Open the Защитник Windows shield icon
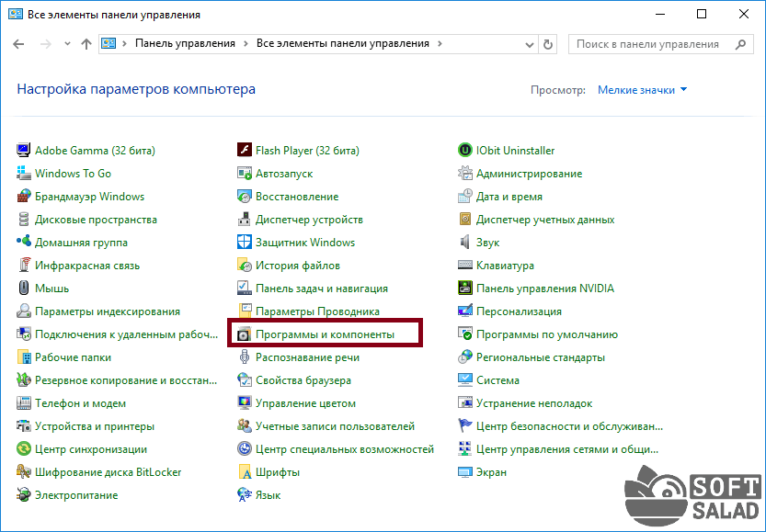 245,243
